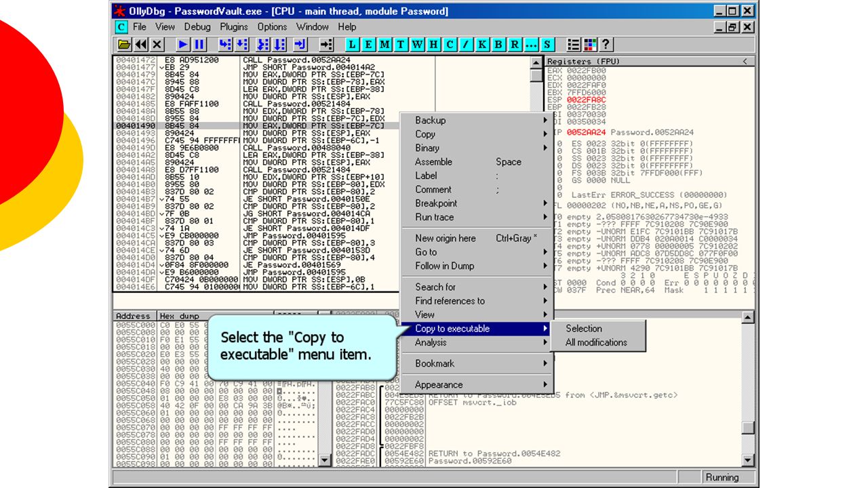Click the Appearance color grid icon
Screen dimensions: 868x488
click(x=590, y=45)
